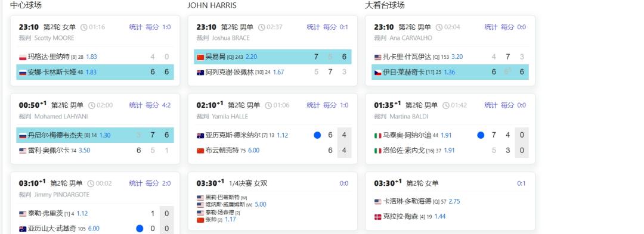Click the clock icon beside 01:42 duration
644x234 pixels.
pyautogui.click(x=445, y=105)
